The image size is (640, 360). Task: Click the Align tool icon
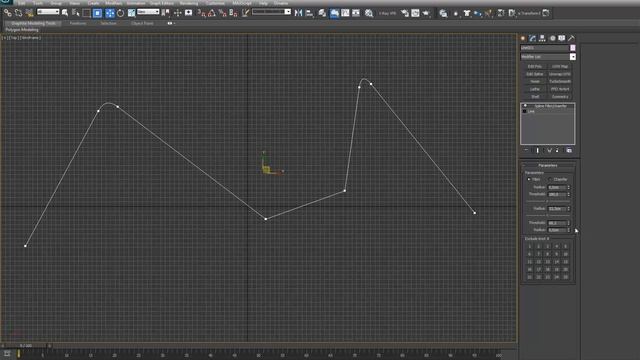309,13
